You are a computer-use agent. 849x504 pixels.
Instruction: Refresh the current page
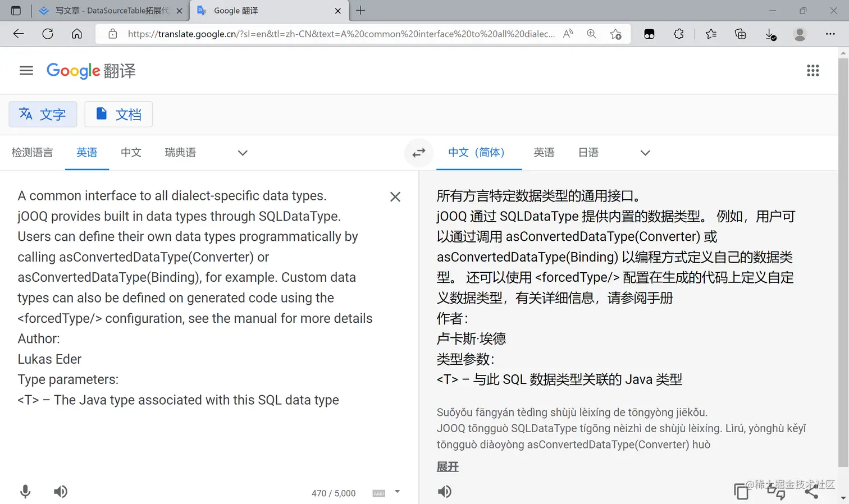pos(48,34)
